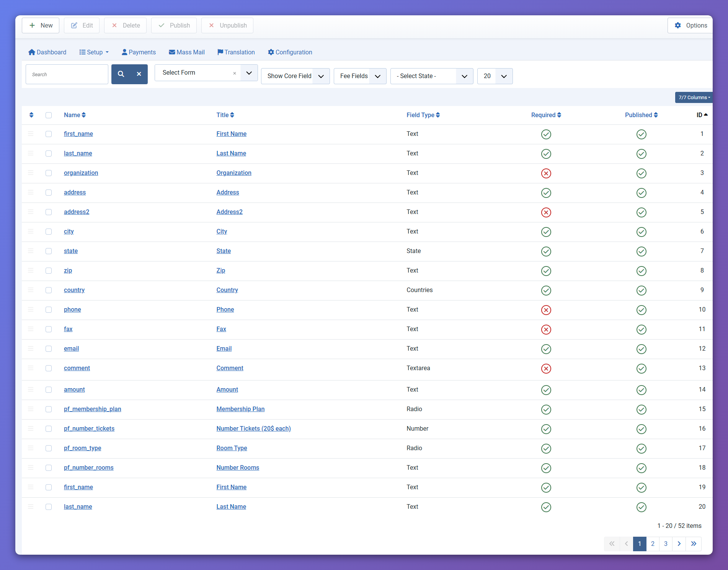Click the magnifying glass search icon
Screen dimensions: 728x570
click(121, 74)
